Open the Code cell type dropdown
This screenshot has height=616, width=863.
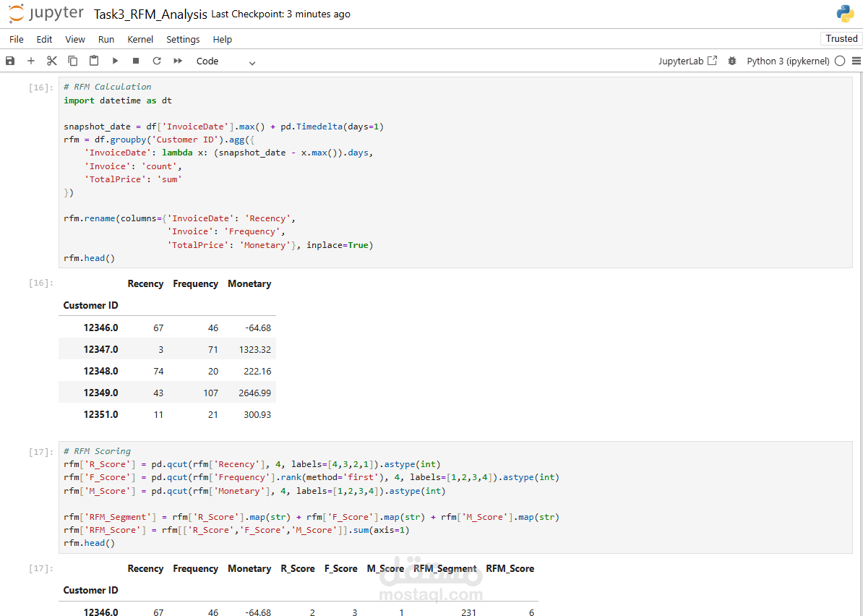226,61
